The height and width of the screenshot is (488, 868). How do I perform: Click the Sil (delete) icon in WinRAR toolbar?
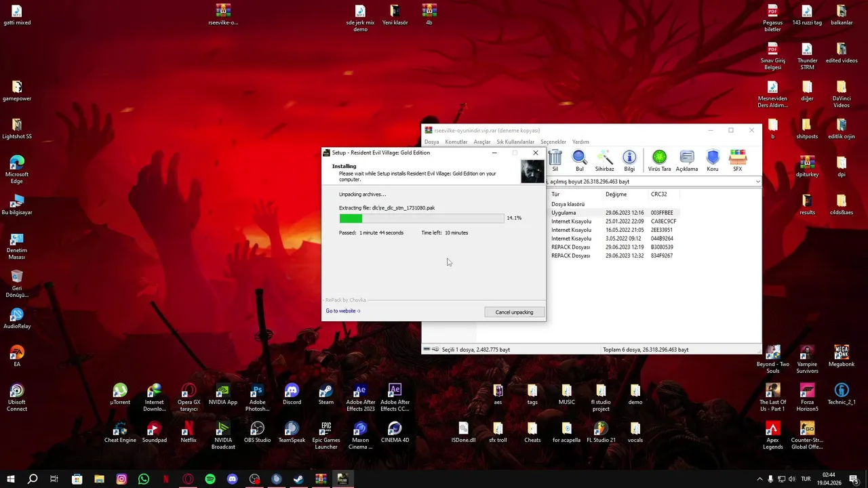[555, 161]
